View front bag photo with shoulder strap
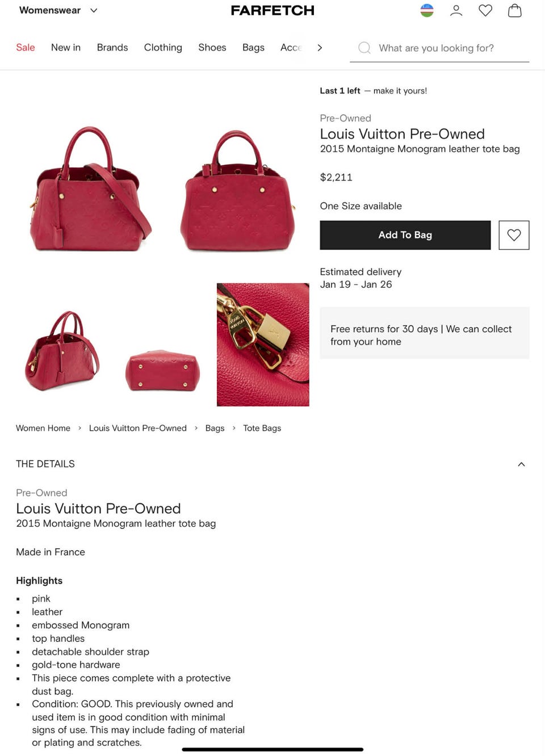Image resolution: width=545 pixels, height=756 pixels. 89,189
